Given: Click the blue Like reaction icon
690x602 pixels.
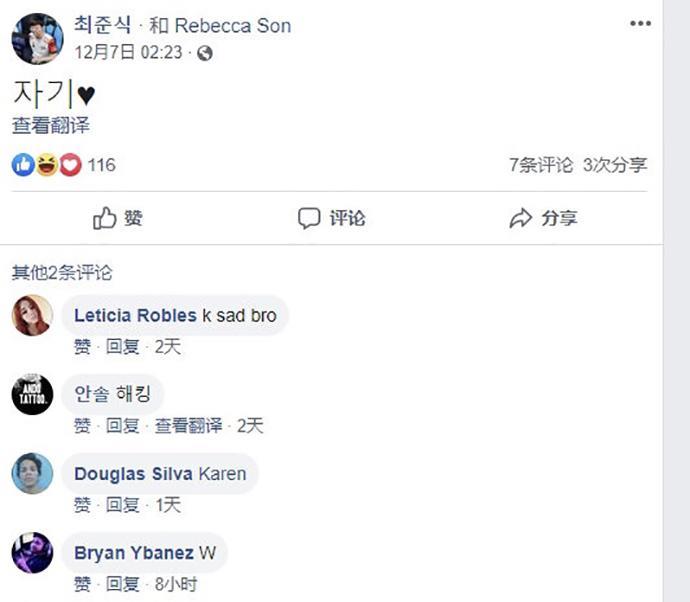Looking at the screenshot, I should [23, 165].
